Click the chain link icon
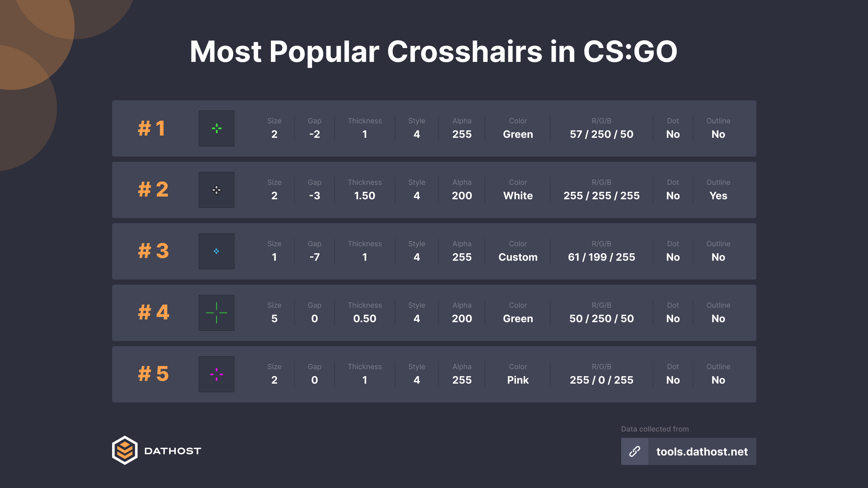The width and height of the screenshot is (868, 488). [634, 451]
